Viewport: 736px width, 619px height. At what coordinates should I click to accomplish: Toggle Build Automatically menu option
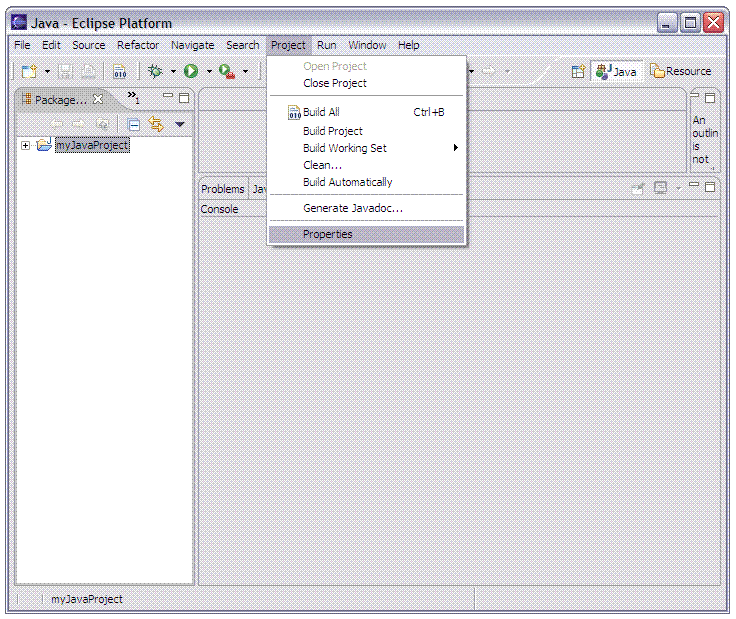(x=347, y=182)
